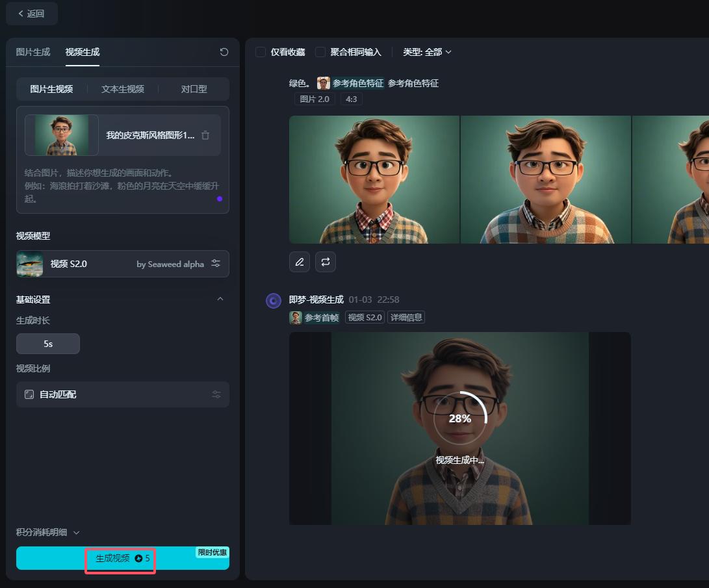
Task: Click the pencil edit icon under images
Action: click(299, 262)
